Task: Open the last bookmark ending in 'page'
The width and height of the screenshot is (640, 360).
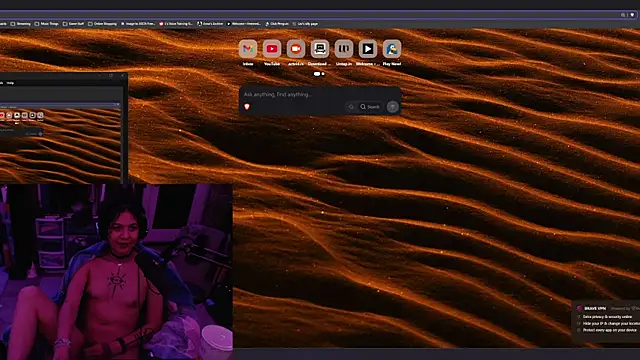Action: [x=305, y=24]
